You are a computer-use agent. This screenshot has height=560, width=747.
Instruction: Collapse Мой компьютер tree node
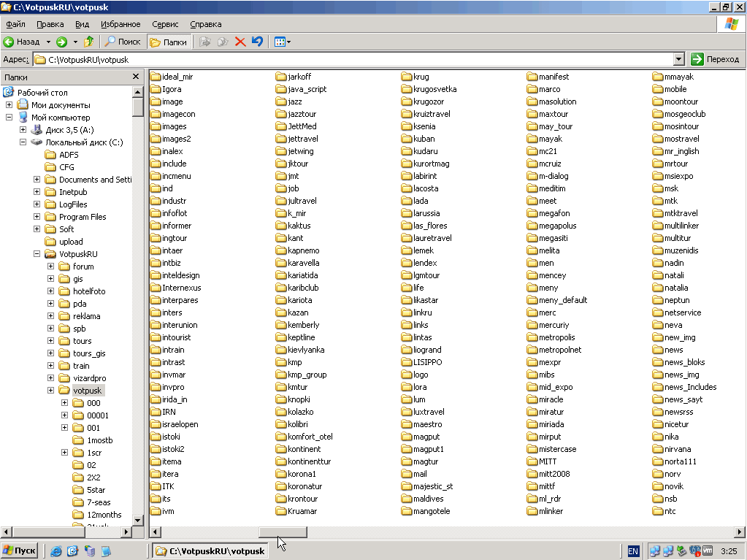click(9, 117)
